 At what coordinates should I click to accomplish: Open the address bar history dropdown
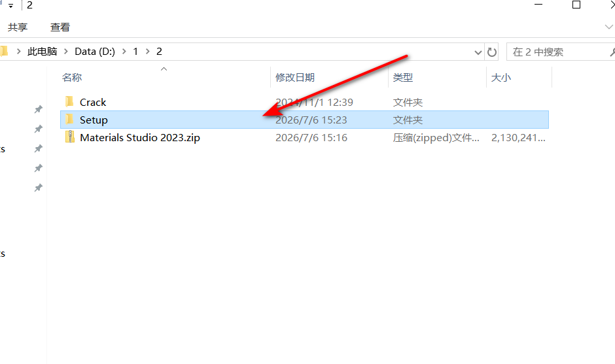point(478,52)
